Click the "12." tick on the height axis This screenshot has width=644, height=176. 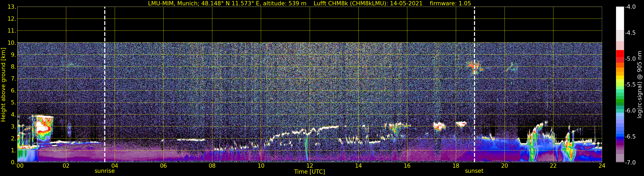point(12,19)
